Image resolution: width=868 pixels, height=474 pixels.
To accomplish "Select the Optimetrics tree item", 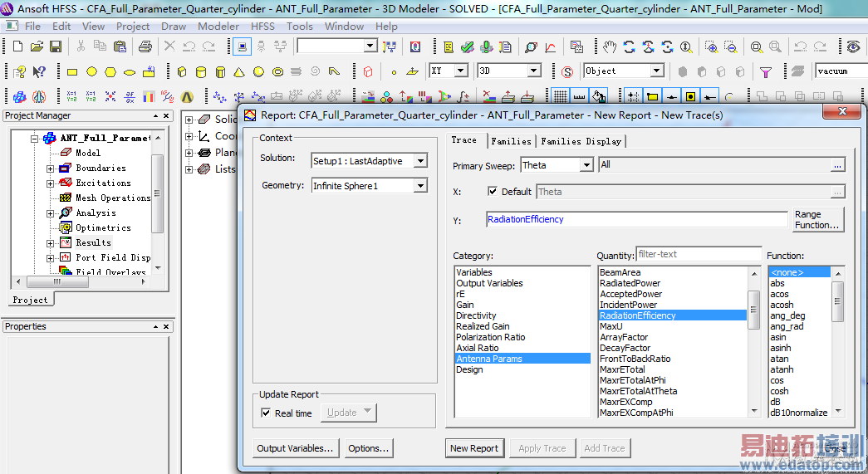I will tap(103, 228).
